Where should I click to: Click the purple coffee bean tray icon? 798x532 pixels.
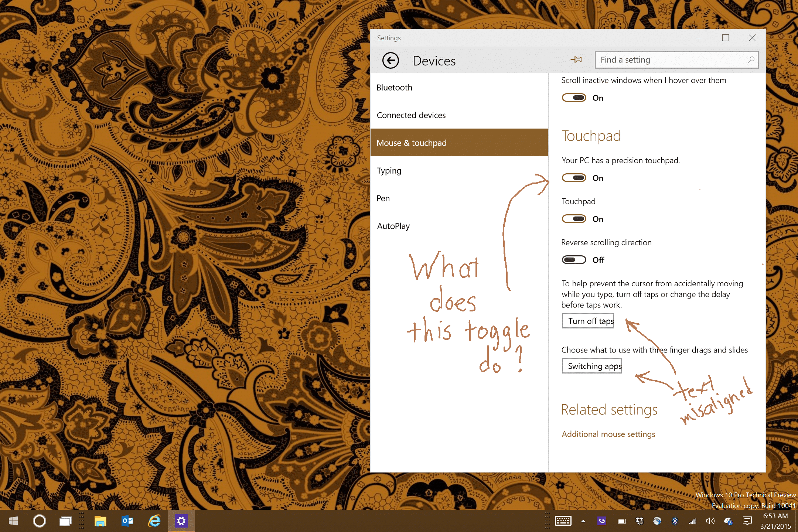click(x=602, y=521)
